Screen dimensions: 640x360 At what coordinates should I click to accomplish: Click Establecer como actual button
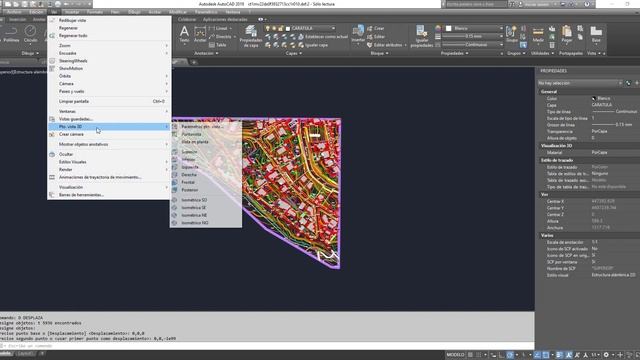(x=323, y=37)
